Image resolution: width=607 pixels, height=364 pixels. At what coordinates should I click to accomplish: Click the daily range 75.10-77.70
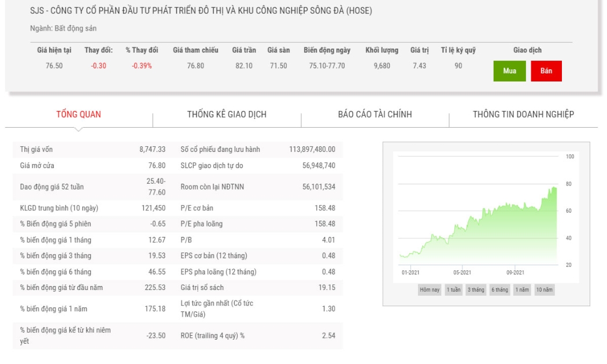coord(327,66)
